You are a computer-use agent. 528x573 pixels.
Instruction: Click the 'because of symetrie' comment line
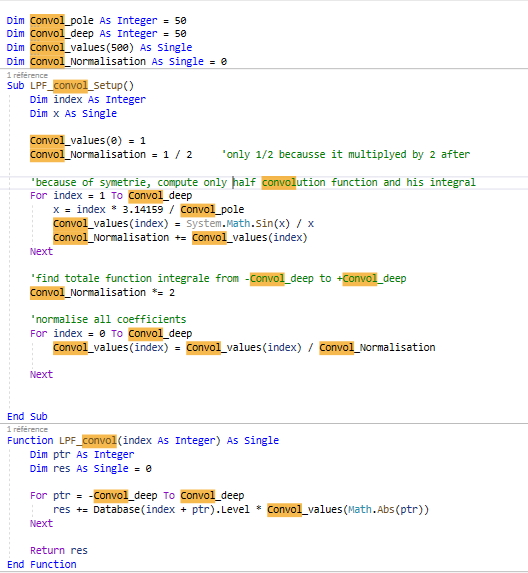[x=253, y=182]
